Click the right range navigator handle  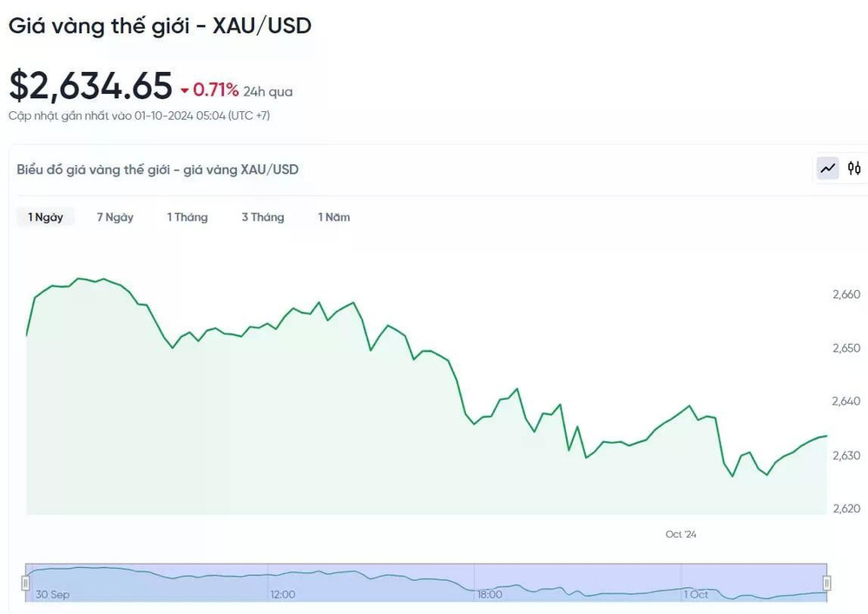coord(826,583)
